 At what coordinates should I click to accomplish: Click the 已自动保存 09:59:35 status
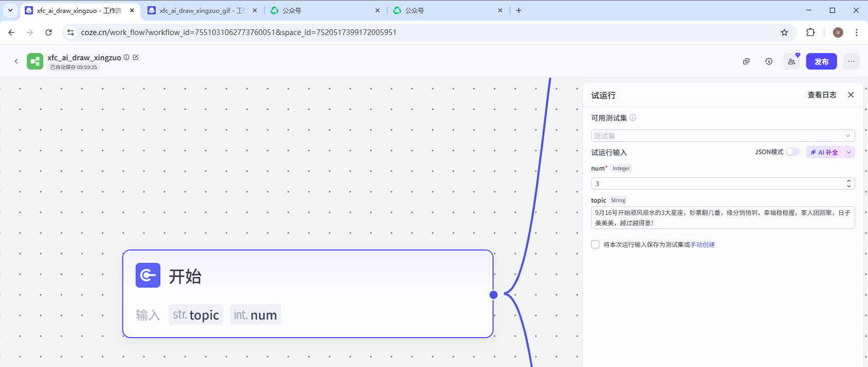(x=73, y=67)
